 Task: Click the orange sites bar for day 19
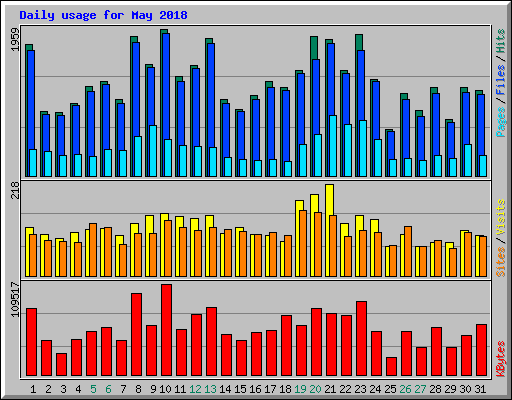coord(303,243)
